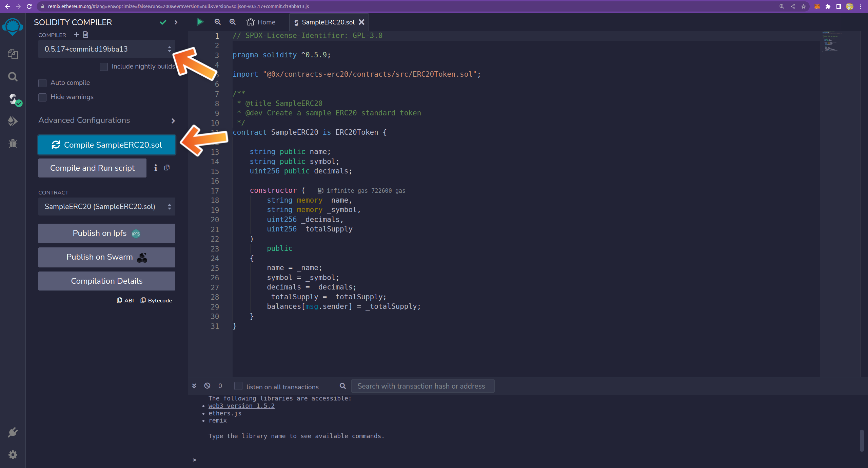
Task: Click the zoom out magnifier in editor toolbar
Action: tap(218, 22)
